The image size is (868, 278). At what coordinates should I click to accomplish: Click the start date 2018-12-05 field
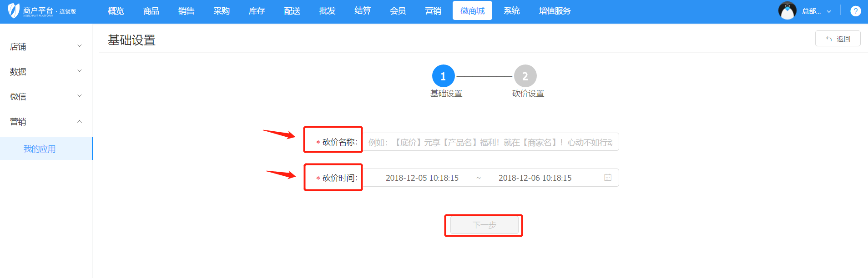point(422,178)
